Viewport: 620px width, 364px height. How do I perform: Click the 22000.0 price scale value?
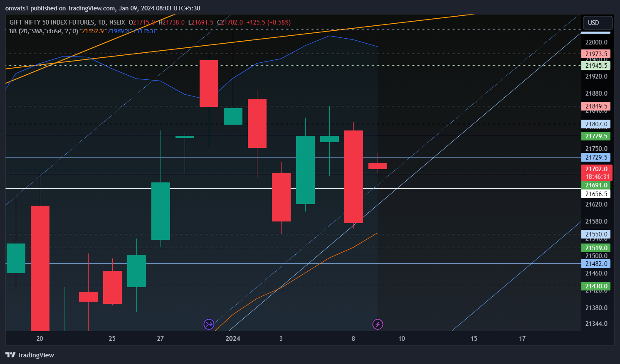point(596,42)
